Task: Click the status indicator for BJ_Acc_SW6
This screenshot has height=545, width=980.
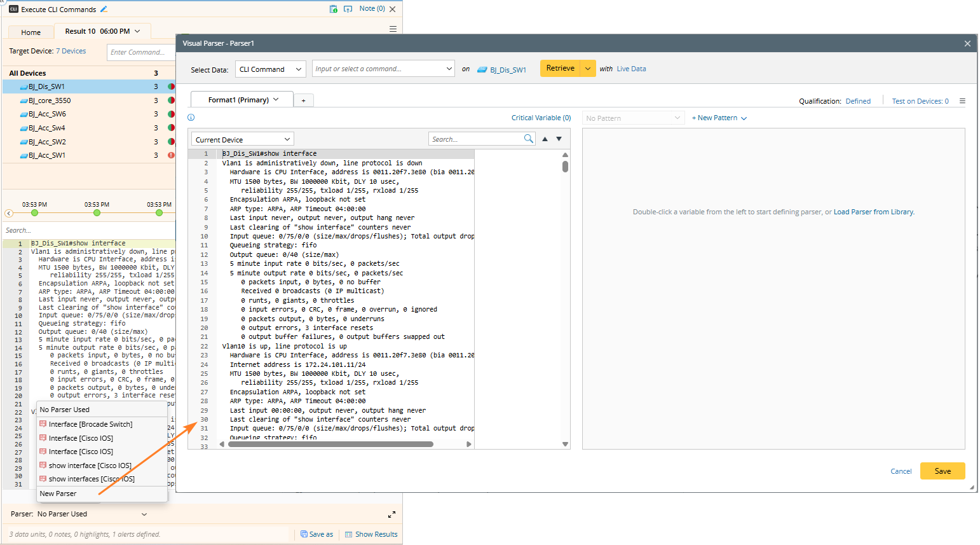Action: 171,114
